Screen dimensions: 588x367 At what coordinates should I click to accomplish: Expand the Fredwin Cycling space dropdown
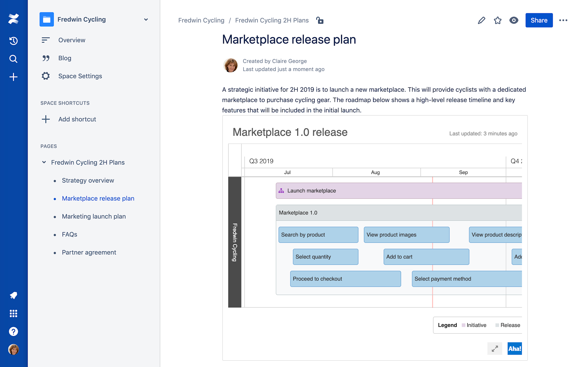click(x=146, y=19)
